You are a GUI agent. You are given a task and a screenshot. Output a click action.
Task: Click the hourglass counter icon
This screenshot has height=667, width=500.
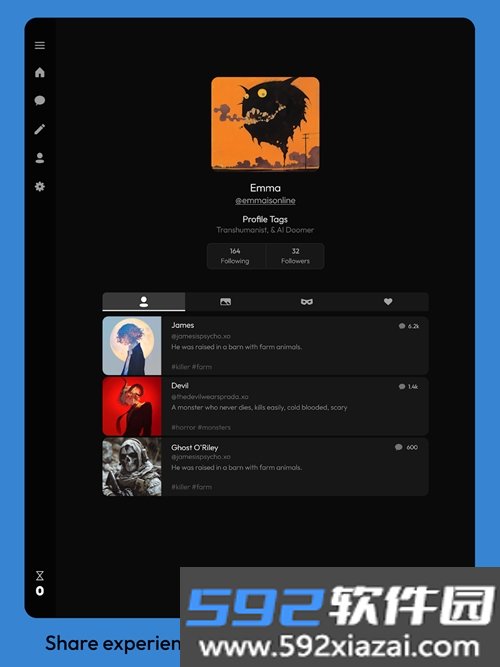(40, 576)
